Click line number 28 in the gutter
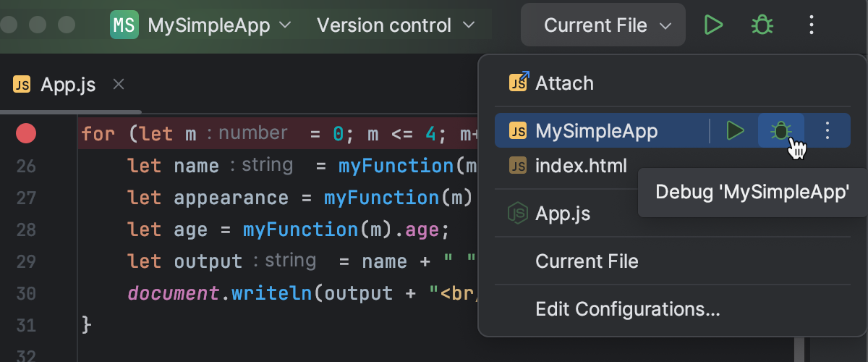The width and height of the screenshot is (868, 362). [26, 230]
